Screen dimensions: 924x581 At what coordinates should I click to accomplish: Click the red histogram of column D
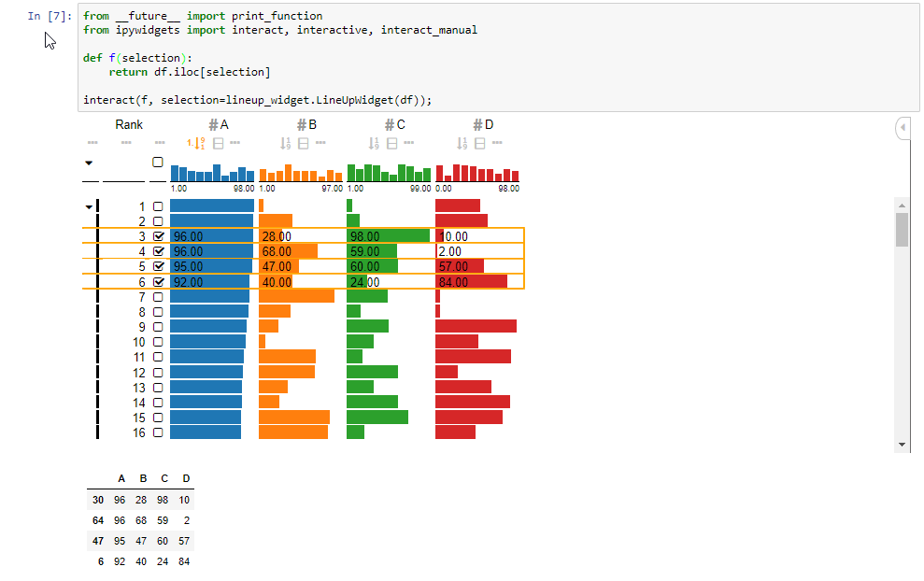coord(477,173)
